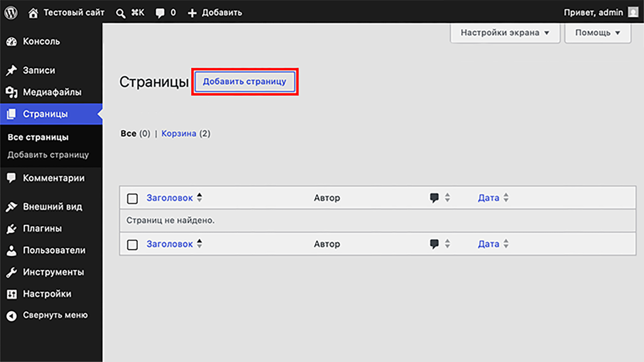
Task: Click the plus icon beside Добавить
Action: click(x=192, y=13)
